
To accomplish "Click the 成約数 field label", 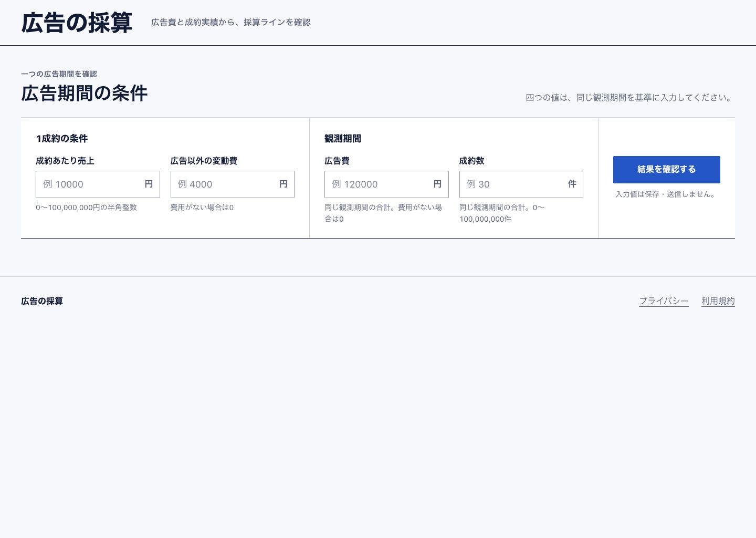I will (x=472, y=161).
